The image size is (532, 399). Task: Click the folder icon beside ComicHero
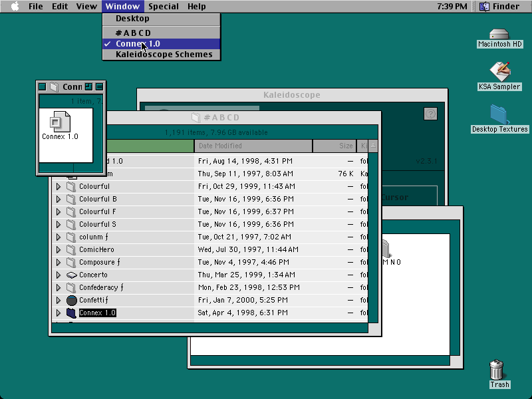(71, 250)
